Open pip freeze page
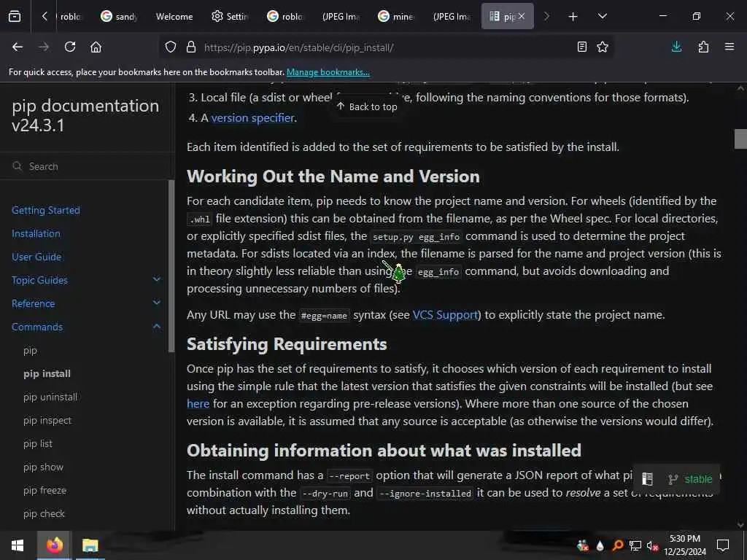747x560 pixels. (x=44, y=490)
